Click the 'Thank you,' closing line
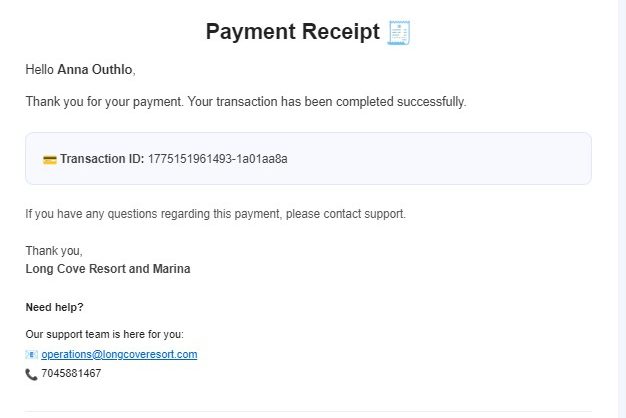 coord(54,251)
